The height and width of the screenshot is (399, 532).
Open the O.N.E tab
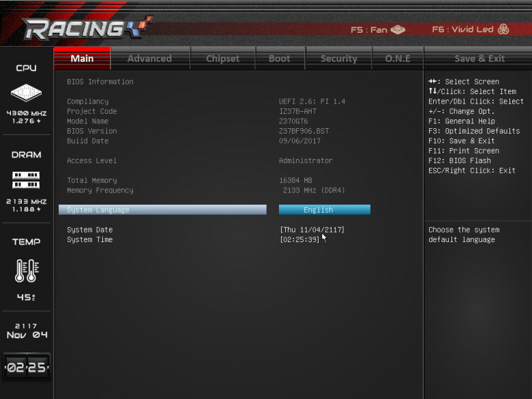398,59
